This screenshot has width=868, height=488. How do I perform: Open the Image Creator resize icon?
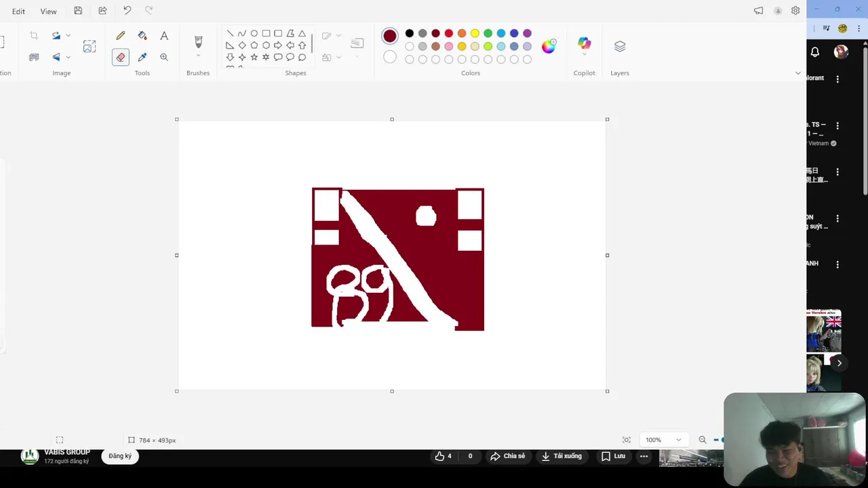click(x=89, y=46)
